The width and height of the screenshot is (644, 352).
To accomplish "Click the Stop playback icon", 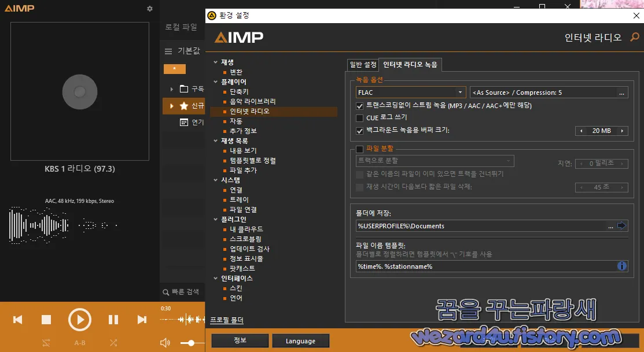I will [x=47, y=319].
